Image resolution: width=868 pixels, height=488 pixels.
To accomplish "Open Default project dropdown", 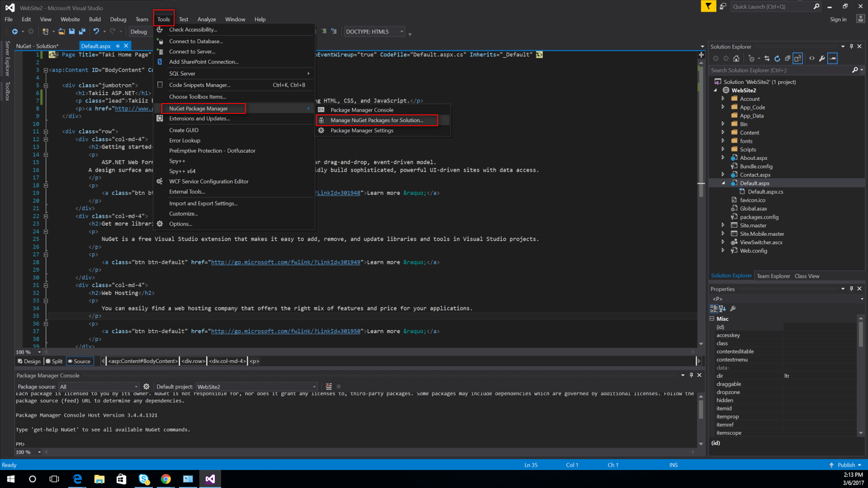I will click(257, 387).
